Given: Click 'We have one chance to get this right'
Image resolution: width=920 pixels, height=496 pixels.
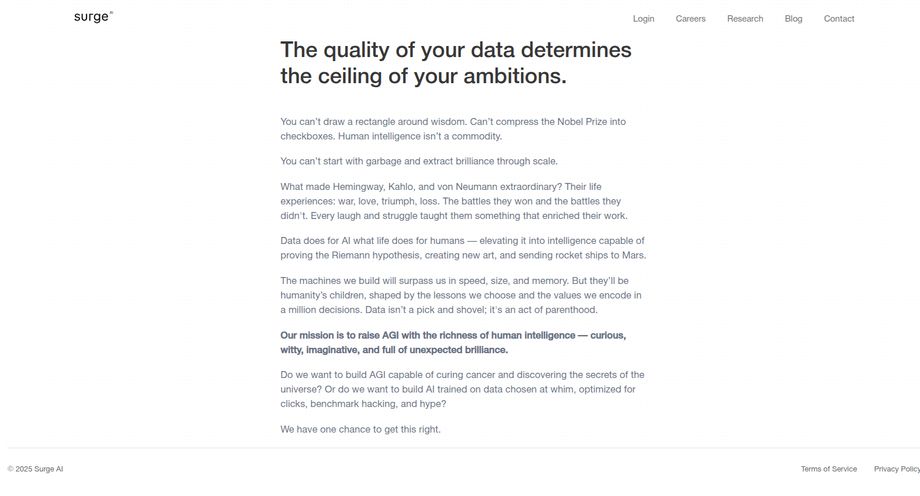Looking at the screenshot, I should coord(360,430).
